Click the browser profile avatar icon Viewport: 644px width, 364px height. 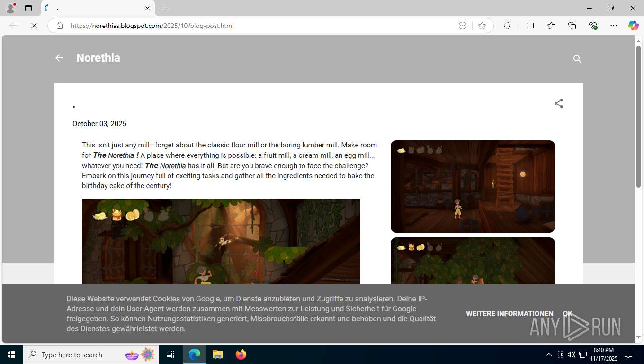(10, 8)
